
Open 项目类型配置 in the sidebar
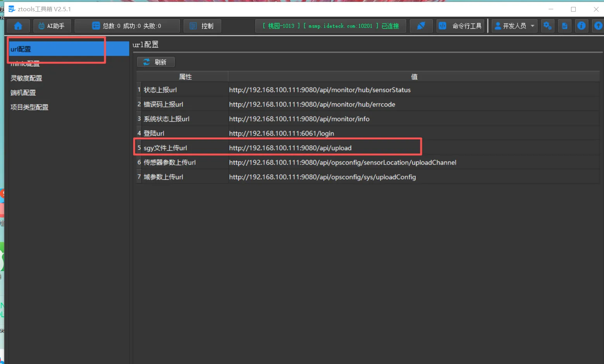click(x=29, y=107)
